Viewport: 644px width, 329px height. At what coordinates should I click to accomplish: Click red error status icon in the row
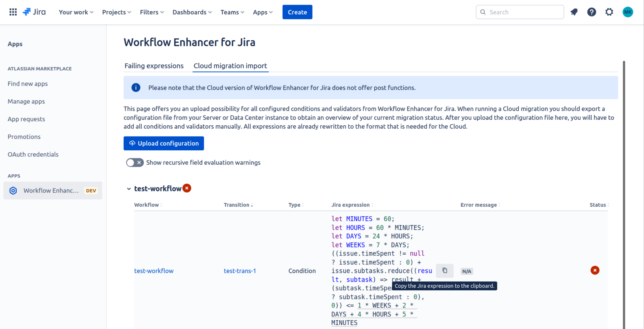coord(595,270)
